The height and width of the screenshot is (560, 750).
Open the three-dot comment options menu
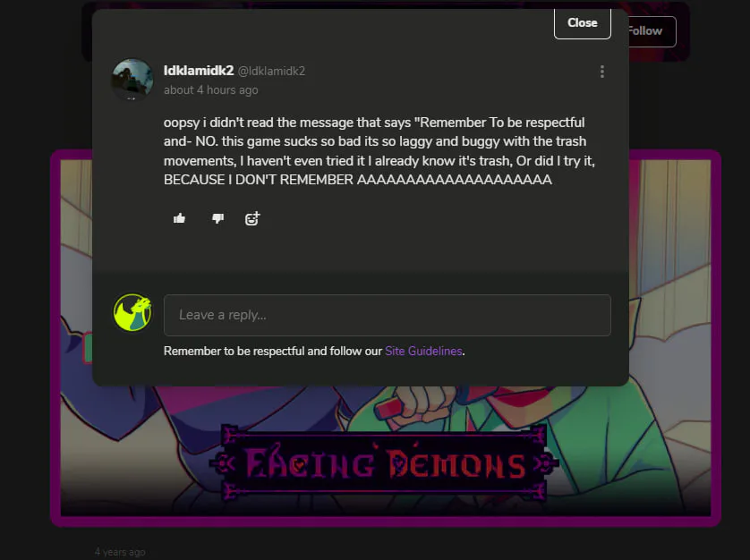pos(601,72)
